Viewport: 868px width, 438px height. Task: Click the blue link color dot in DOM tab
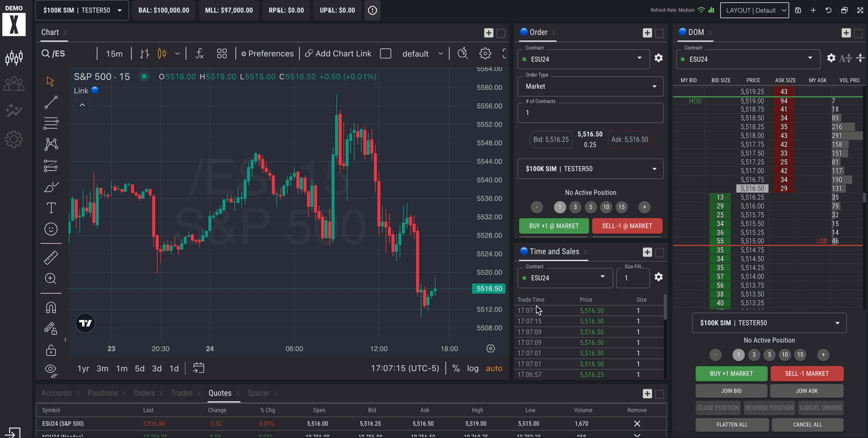pos(682,32)
